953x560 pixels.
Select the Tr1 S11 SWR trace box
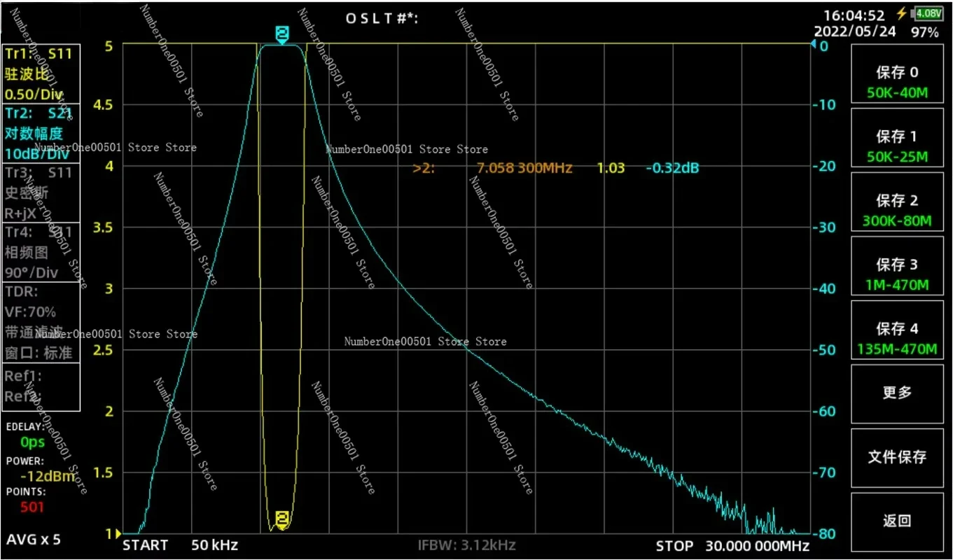41,74
